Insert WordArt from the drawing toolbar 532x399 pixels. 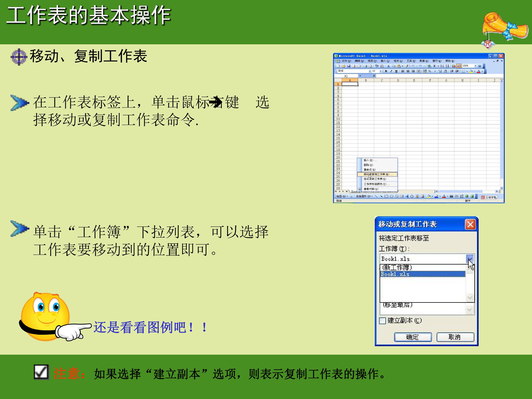click(x=407, y=196)
